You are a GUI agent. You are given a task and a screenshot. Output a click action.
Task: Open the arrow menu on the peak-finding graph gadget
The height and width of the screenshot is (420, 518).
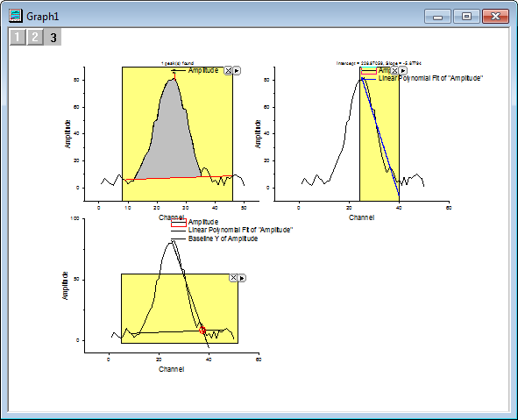click(x=237, y=70)
